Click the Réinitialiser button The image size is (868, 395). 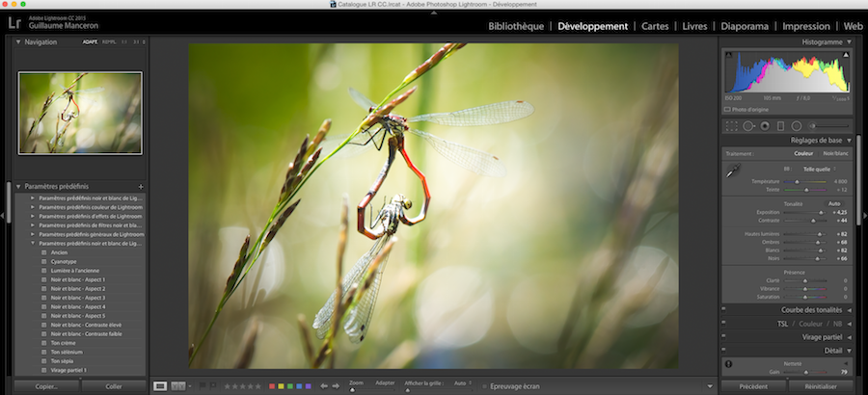click(821, 386)
